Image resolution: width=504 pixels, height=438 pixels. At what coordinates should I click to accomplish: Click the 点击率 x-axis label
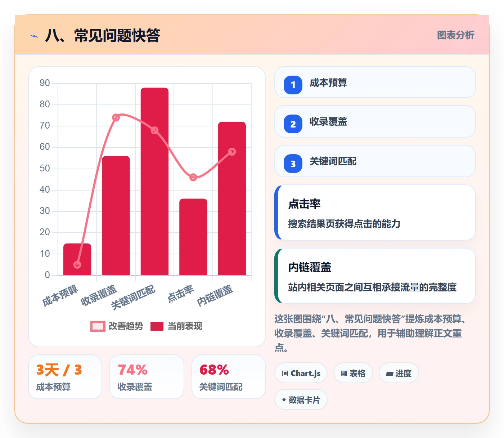[x=181, y=294]
